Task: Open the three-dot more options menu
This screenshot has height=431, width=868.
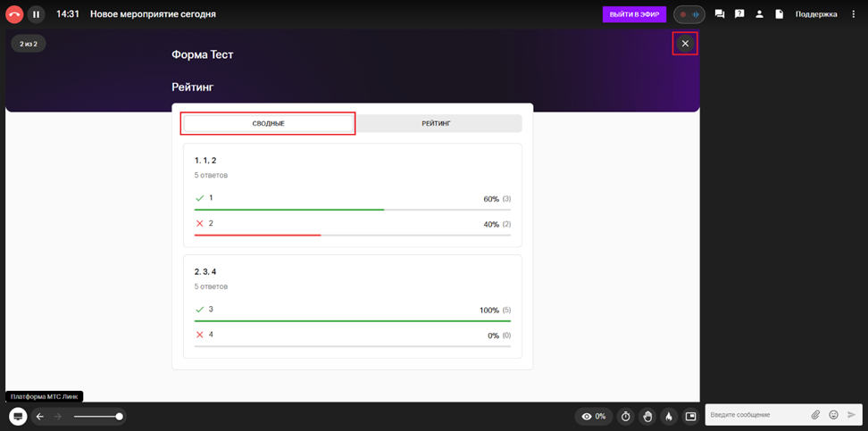Action: tap(853, 14)
